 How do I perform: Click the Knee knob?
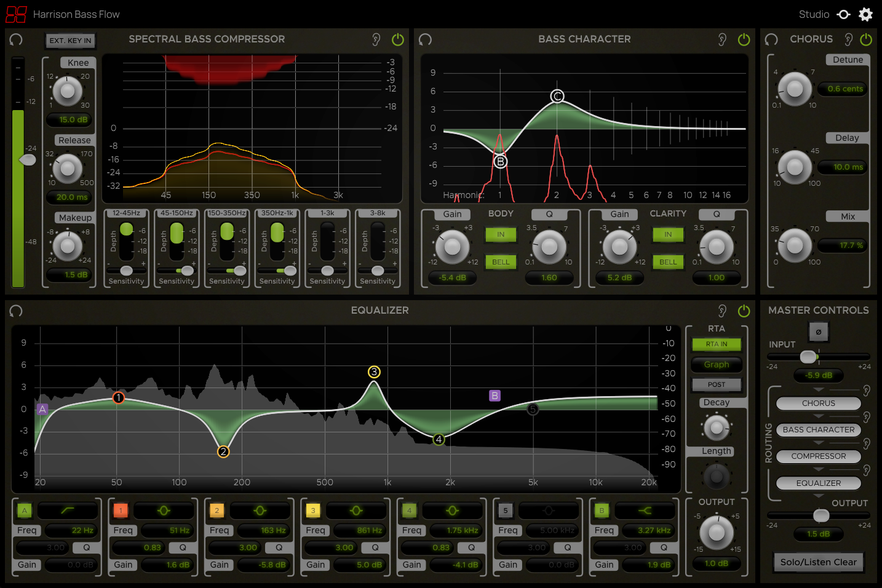[x=68, y=91]
